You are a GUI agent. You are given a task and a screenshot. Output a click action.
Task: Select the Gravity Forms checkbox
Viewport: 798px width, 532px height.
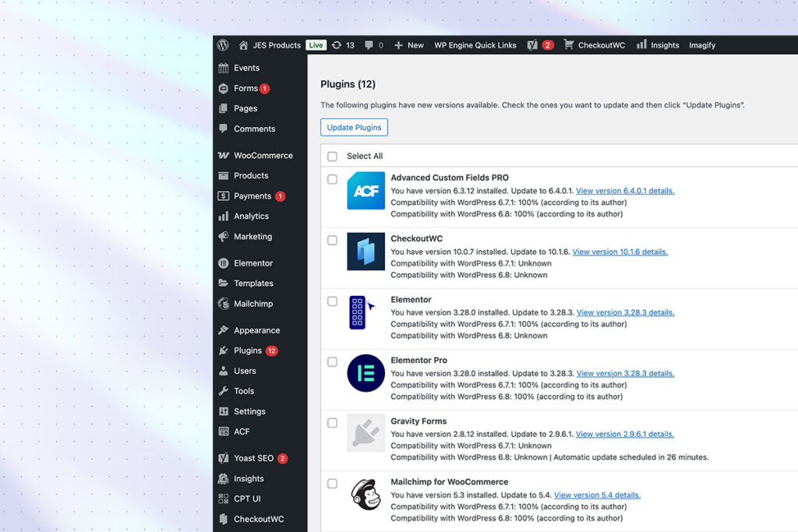333,423
